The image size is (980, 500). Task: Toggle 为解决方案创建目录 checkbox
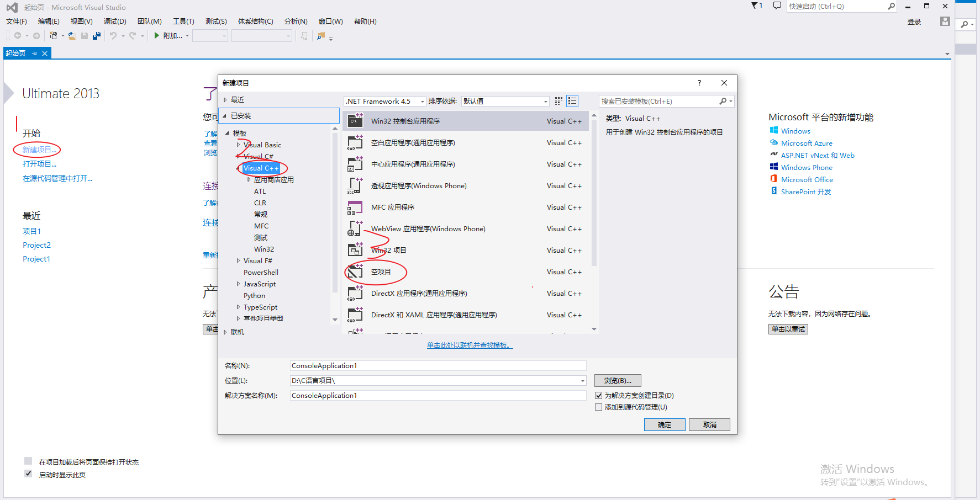598,396
